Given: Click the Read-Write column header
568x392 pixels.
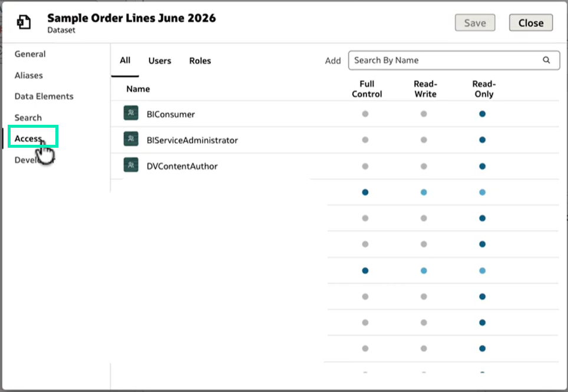Looking at the screenshot, I should [425, 89].
